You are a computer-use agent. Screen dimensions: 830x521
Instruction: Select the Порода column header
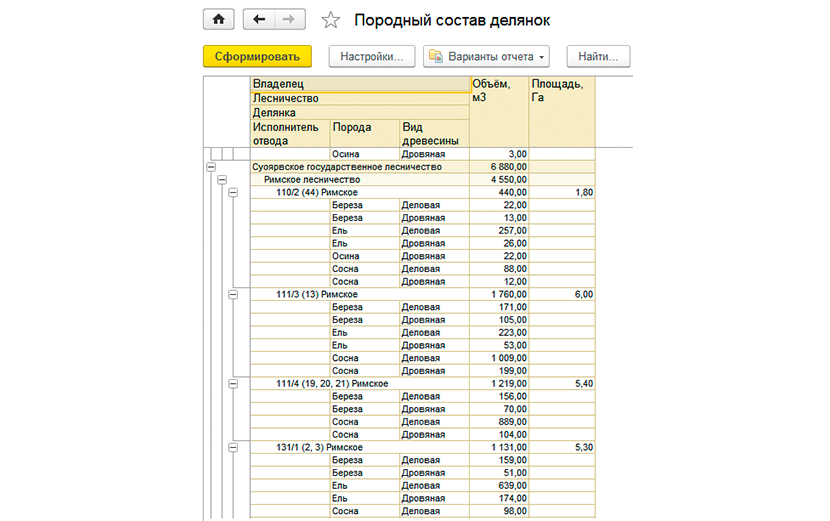[365, 134]
